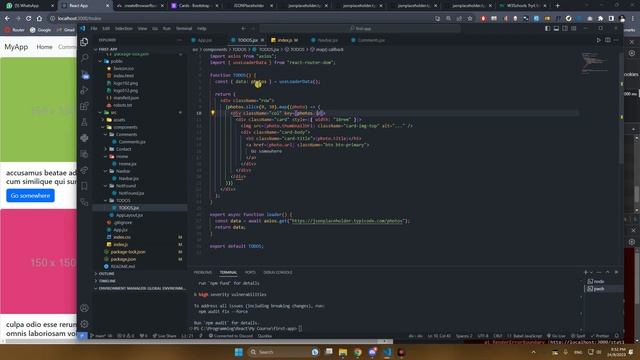Click Live Share in the status bar

point(164,336)
